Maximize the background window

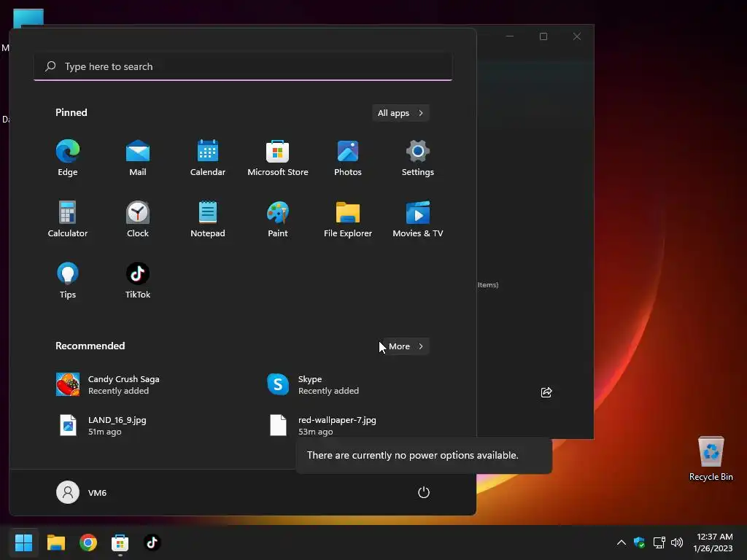tap(543, 36)
